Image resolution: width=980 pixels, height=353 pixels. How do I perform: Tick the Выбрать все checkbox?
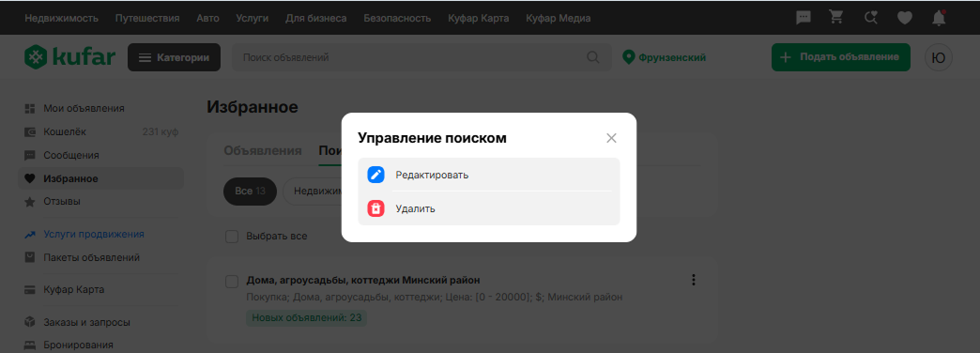(x=232, y=237)
